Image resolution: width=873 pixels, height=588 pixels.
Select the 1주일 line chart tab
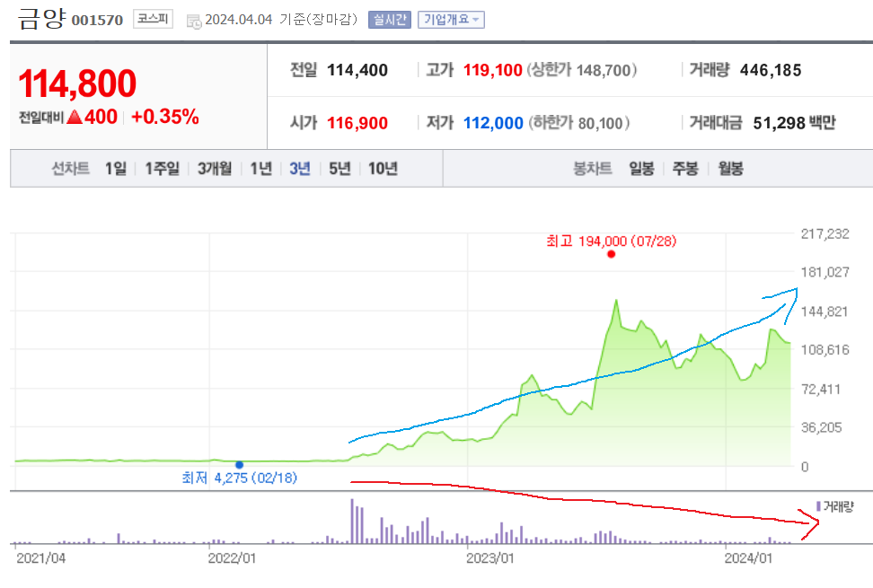[162, 169]
